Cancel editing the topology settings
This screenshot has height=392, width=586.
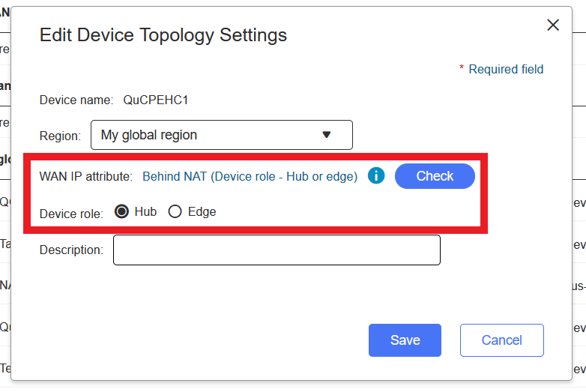tap(501, 340)
